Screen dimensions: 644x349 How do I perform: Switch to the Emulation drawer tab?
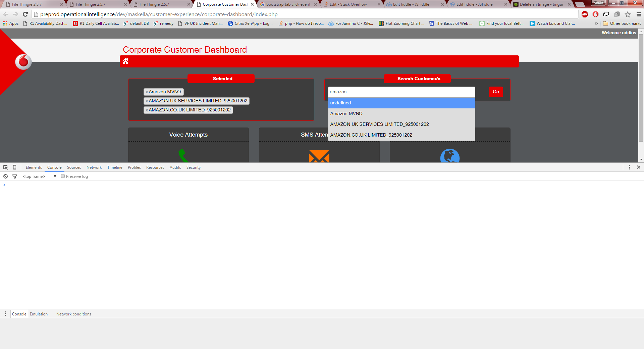tap(39, 314)
